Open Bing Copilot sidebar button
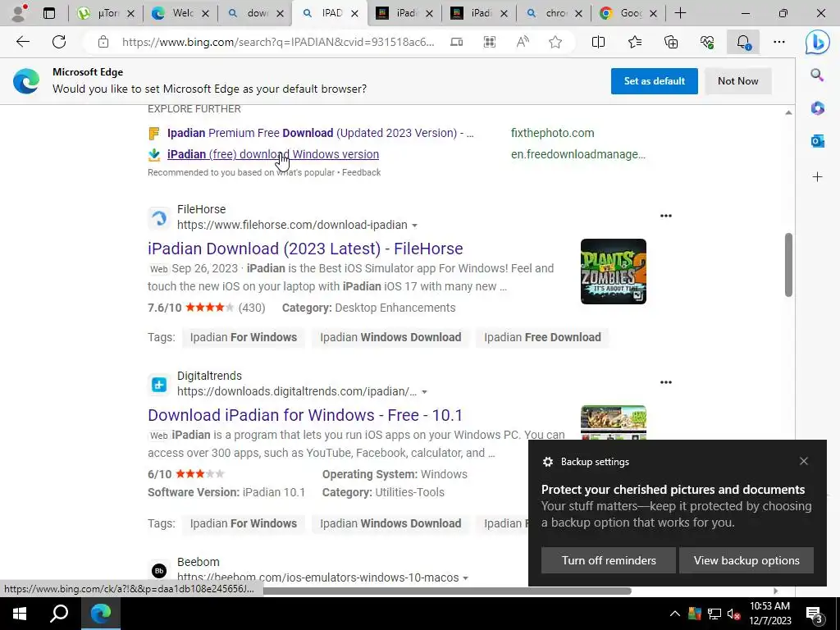The image size is (840, 630). click(x=818, y=43)
